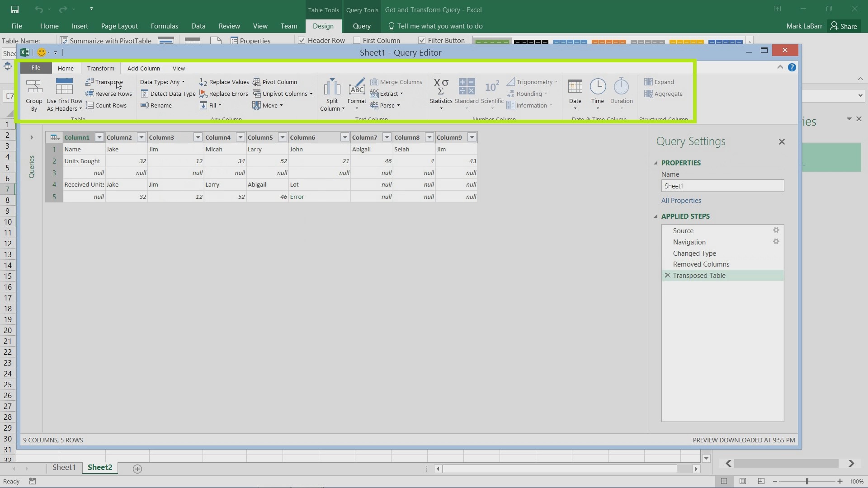Click the All Properties link in Query Settings
Screen dimensions: 868x488
point(681,200)
